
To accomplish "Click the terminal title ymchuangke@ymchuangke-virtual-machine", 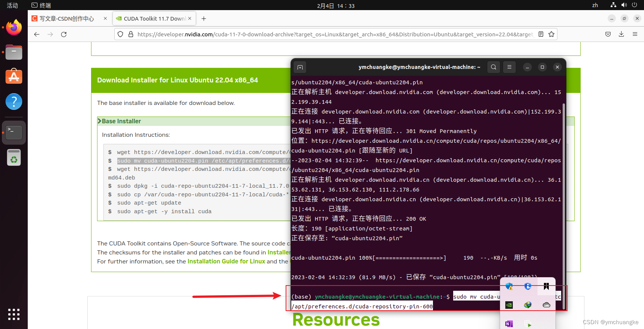I will (419, 67).
